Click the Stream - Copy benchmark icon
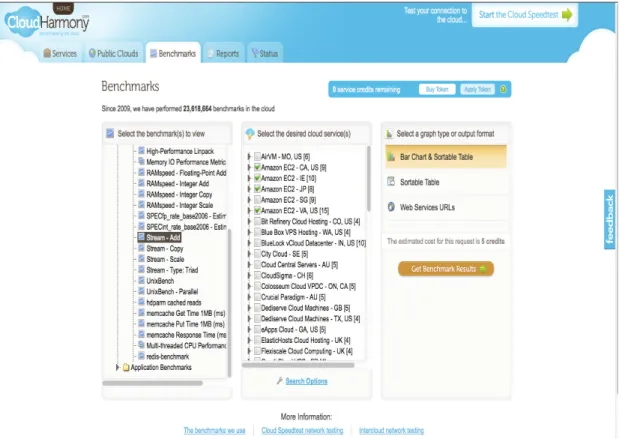Image resolution: width=625 pixels, height=439 pixels. tap(141, 248)
